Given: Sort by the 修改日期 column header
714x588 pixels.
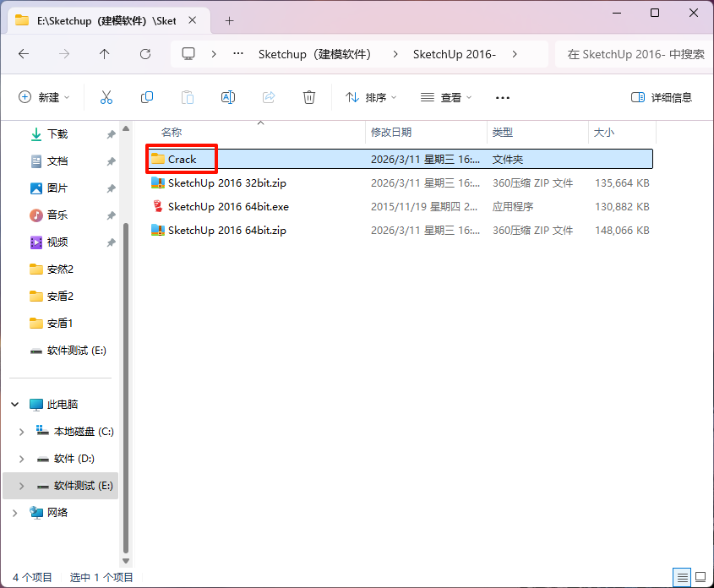Looking at the screenshot, I should coord(390,133).
